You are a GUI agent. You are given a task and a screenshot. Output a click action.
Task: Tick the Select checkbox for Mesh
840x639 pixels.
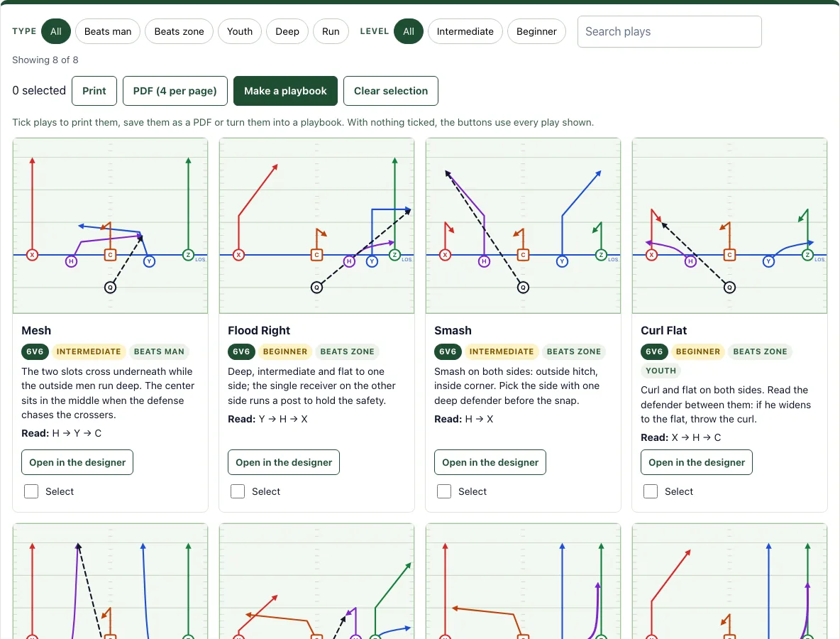click(31, 491)
